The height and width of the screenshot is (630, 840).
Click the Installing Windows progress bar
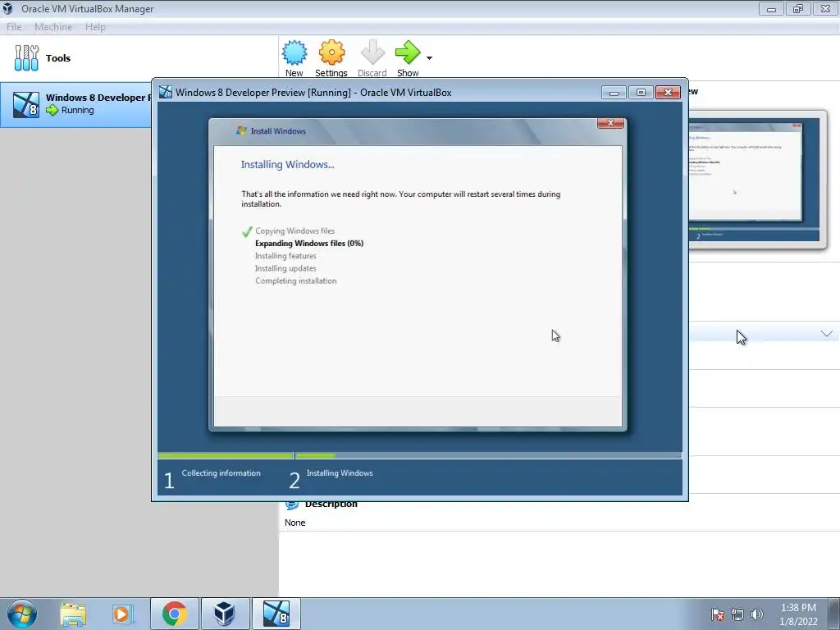tap(489, 456)
